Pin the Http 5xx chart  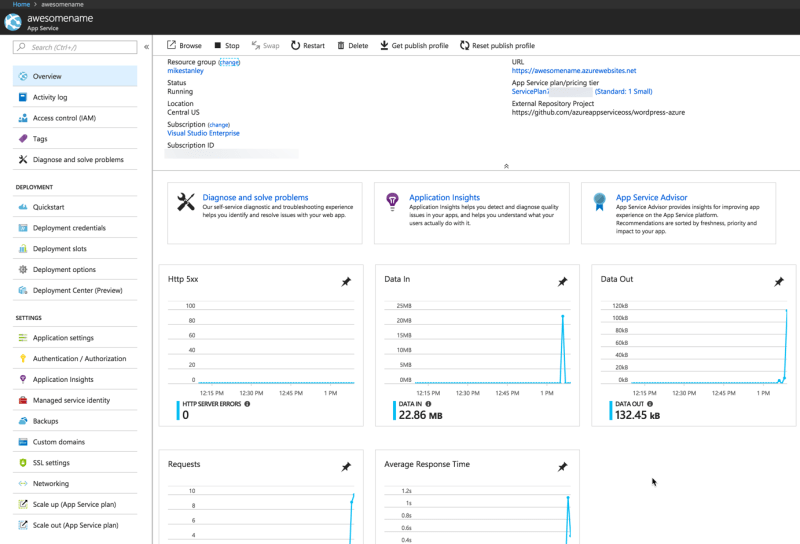click(346, 282)
